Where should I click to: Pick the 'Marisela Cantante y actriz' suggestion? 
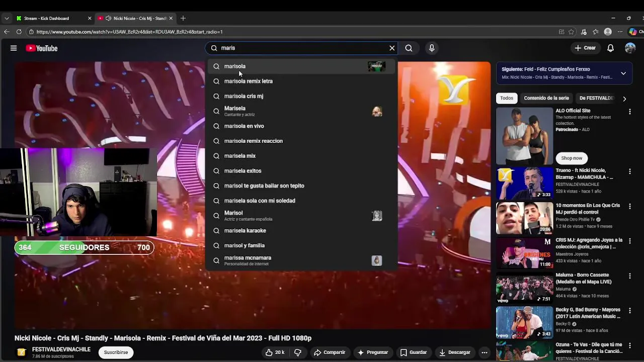coord(301,111)
